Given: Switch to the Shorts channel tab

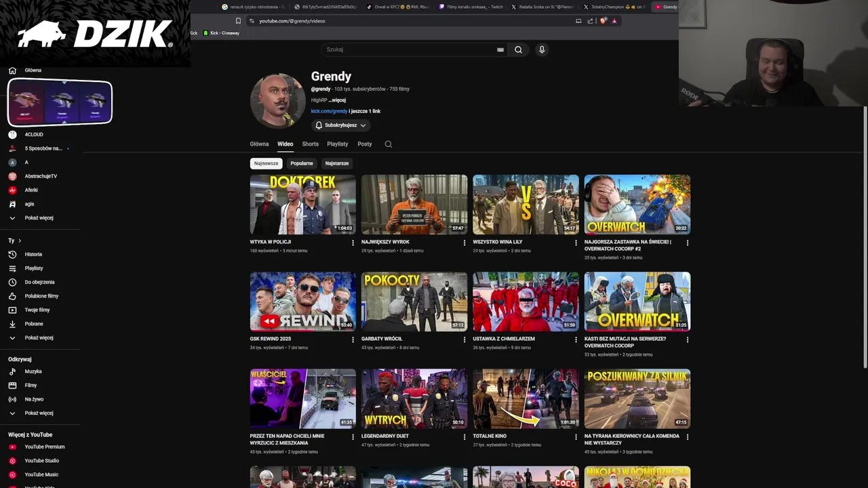Looking at the screenshot, I should (310, 144).
